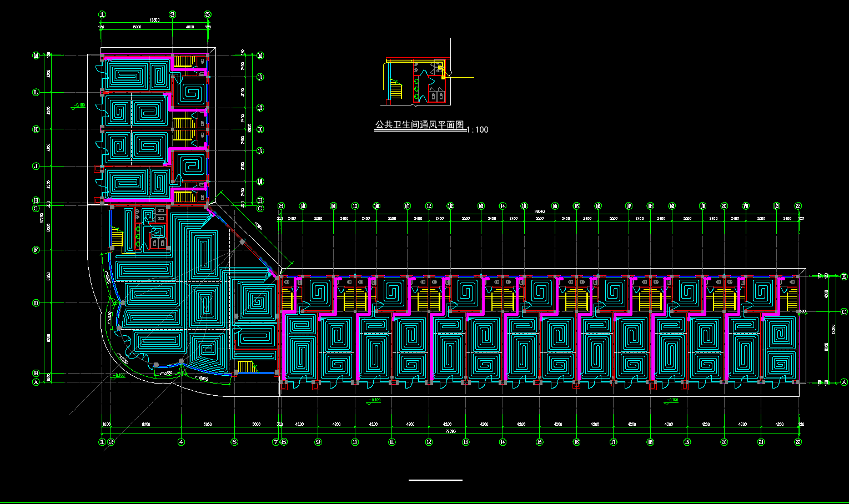Select grid axis bubble 13 at bottom

(x=465, y=442)
